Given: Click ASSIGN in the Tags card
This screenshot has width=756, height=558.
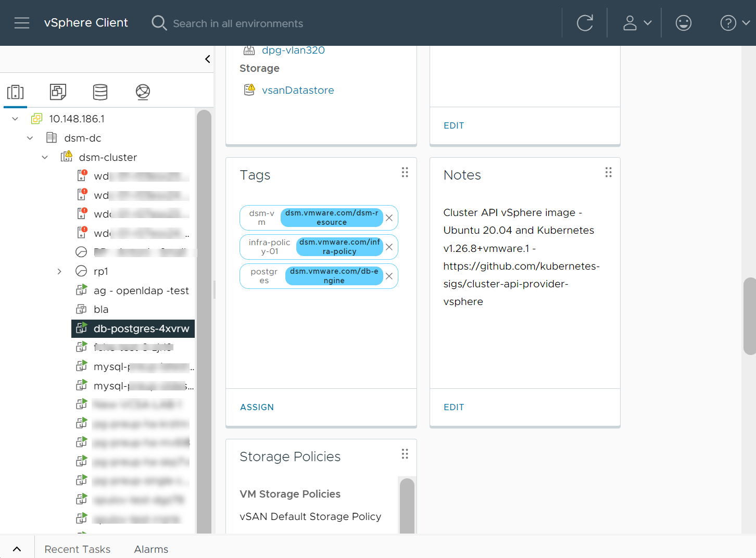Looking at the screenshot, I should pyautogui.click(x=257, y=407).
